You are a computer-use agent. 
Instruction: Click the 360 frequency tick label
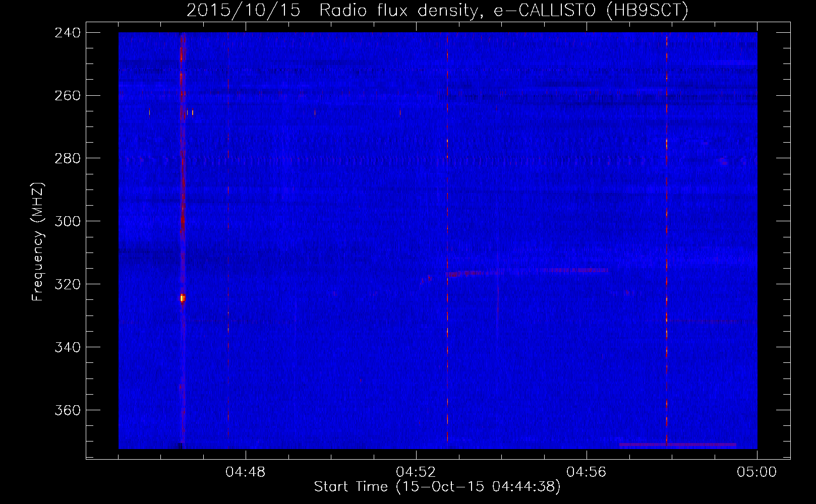67,411
